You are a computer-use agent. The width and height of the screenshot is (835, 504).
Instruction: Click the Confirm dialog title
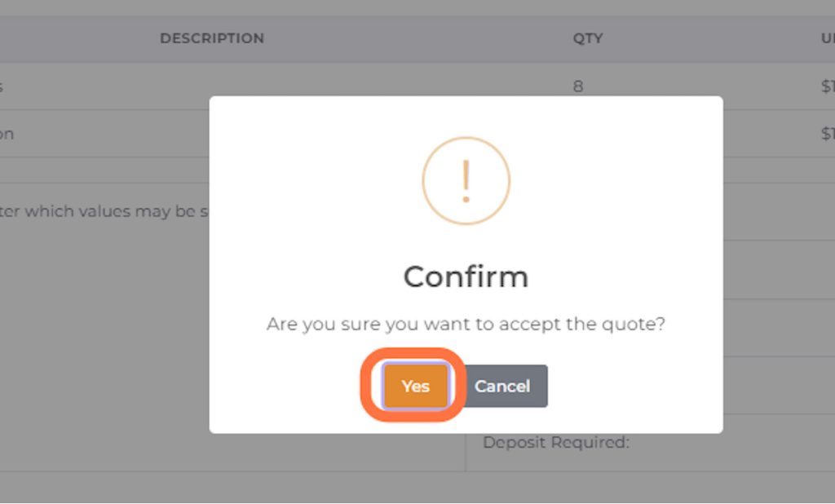[466, 276]
